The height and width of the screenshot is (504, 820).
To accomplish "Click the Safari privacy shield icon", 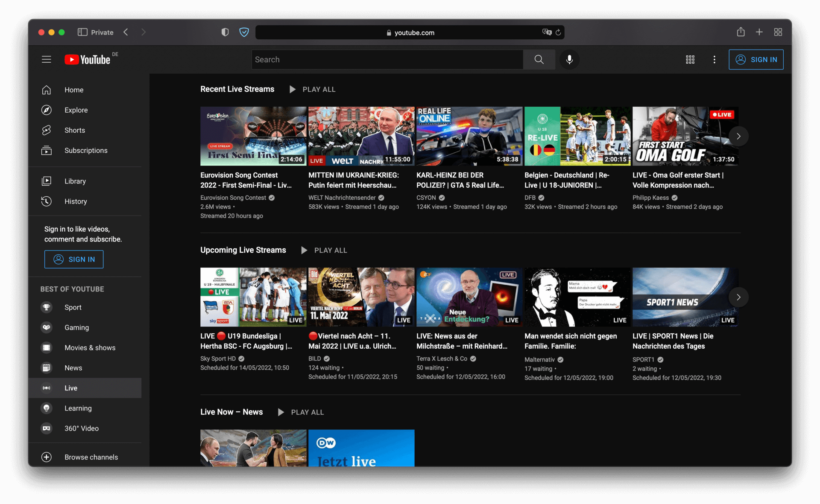I will 225,32.
